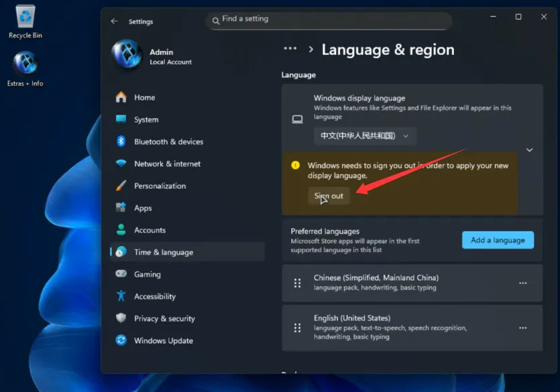
Task: Click the back arrow in Settings
Action: click(114, 21)
